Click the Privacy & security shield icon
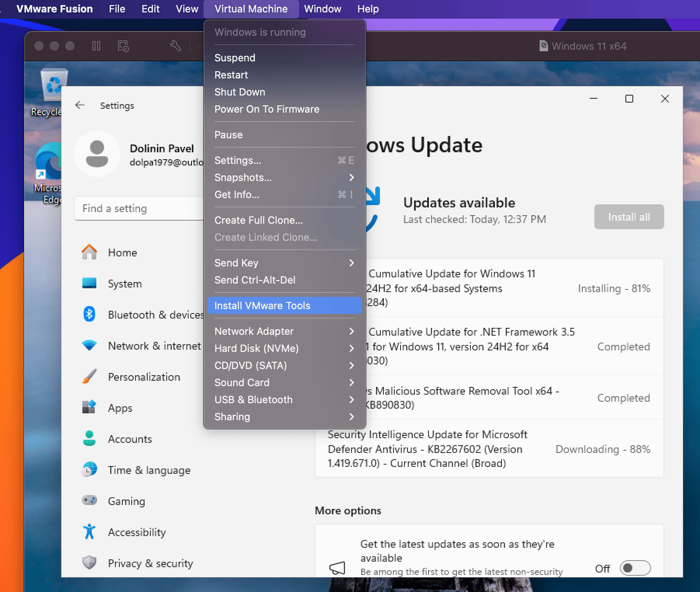The width and height of the screenshot is (700, 592). coord(89,562)
